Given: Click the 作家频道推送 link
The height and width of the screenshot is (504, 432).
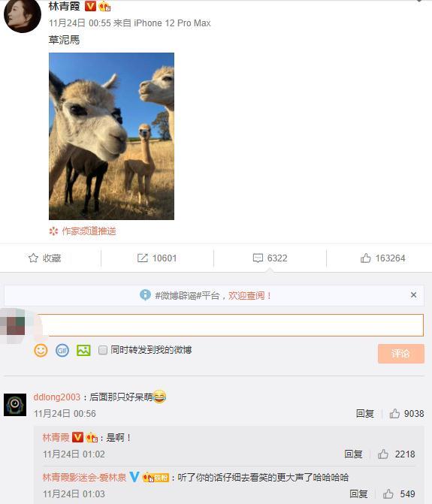Looking at the screenshot, I should point(89,231).
